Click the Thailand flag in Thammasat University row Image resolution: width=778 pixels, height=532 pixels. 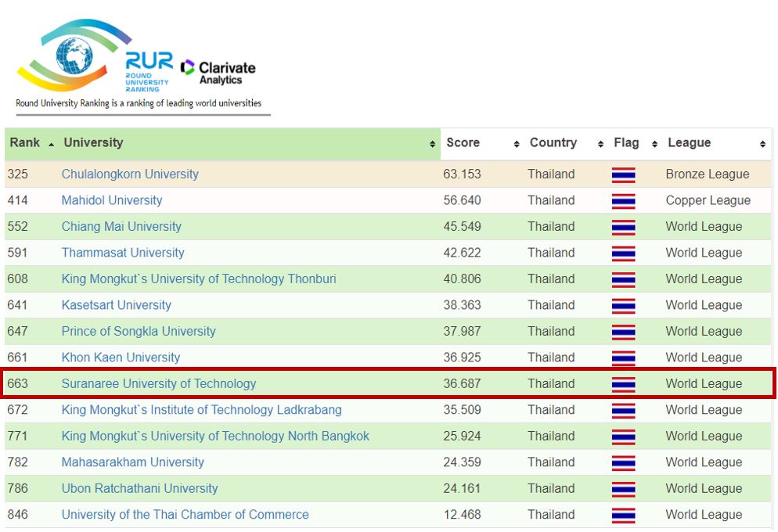[x=623, y=253]
